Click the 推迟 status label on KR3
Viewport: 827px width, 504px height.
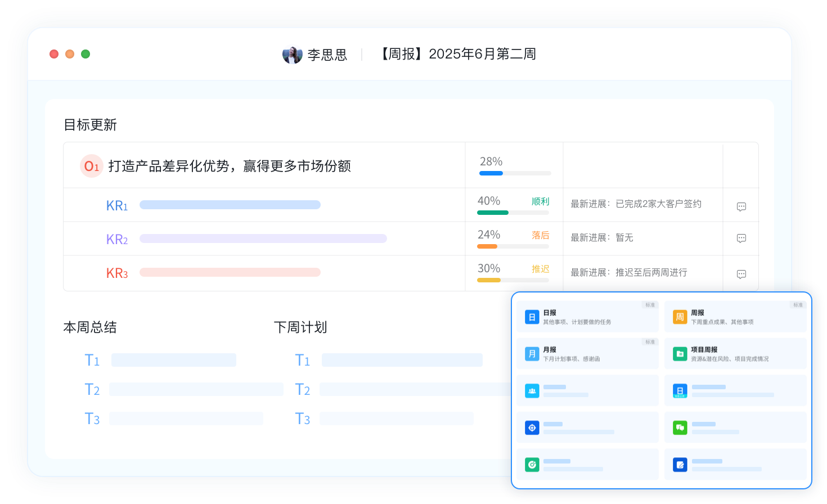pos(540,269)
